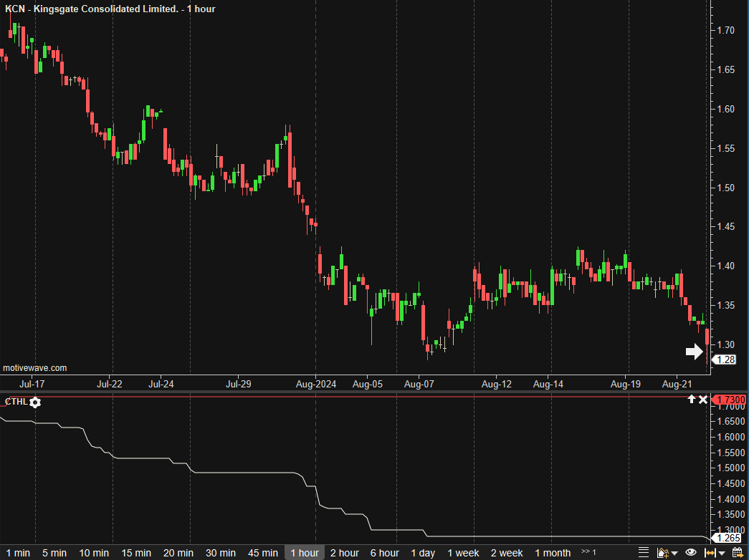
Task: Click the add study chart icon
Action: click(662, 552)
